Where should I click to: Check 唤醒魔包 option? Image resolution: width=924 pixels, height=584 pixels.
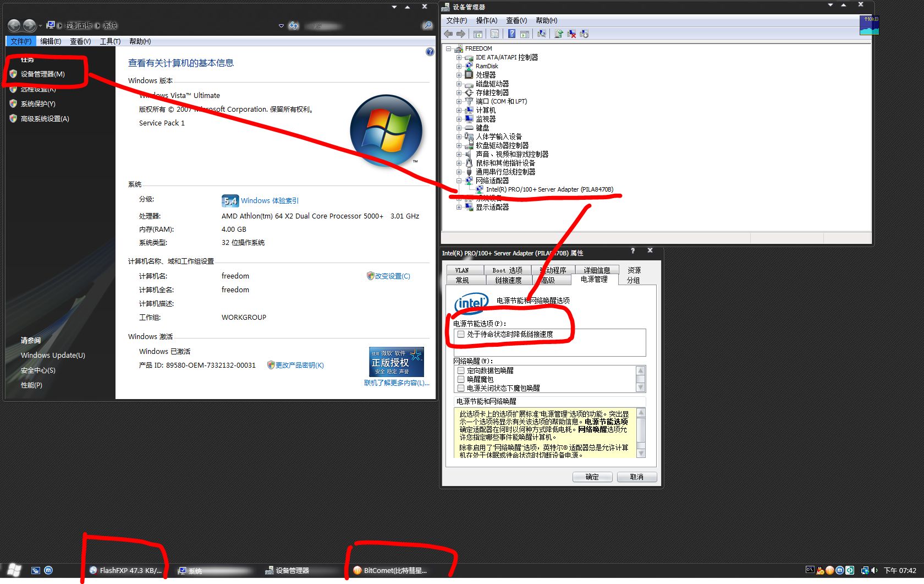[x=461, y=379]
